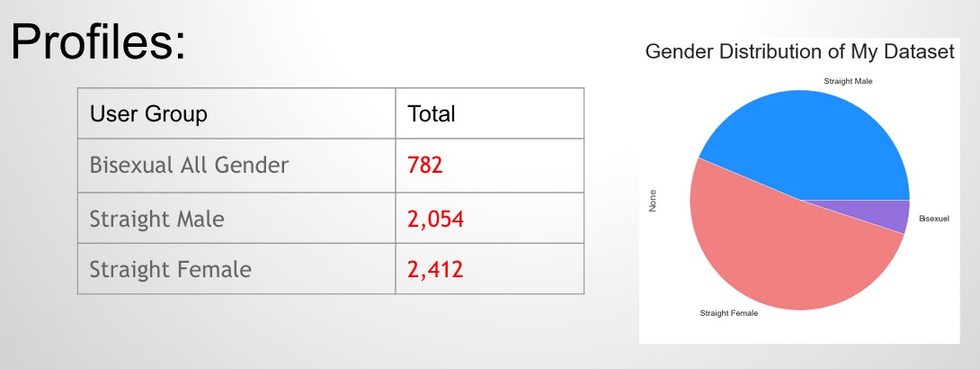
Task: Select the "Total" table header cell
Action: pos(432,114)
